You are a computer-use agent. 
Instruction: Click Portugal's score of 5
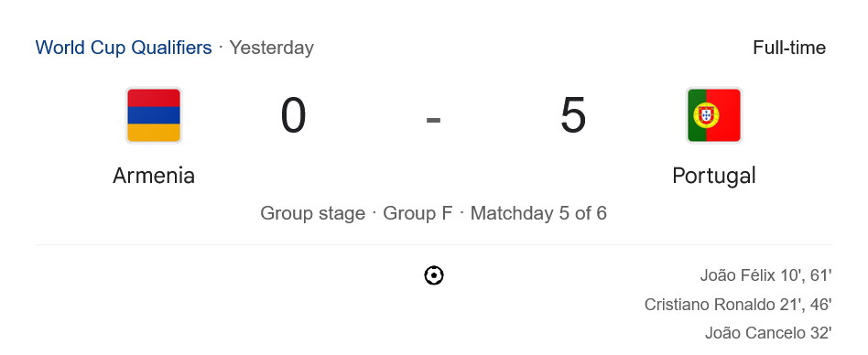(x=573, y=115)
